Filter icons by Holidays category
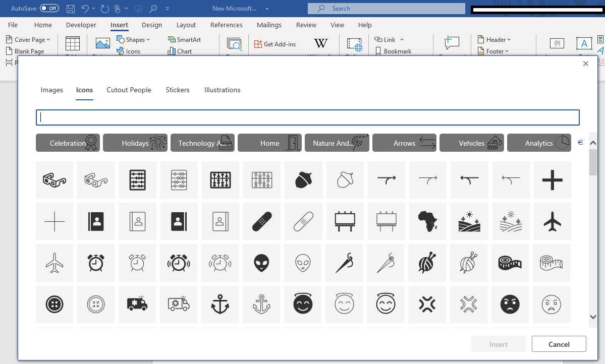The height and width of the screenshot is (364, 605). coord(135,143)
